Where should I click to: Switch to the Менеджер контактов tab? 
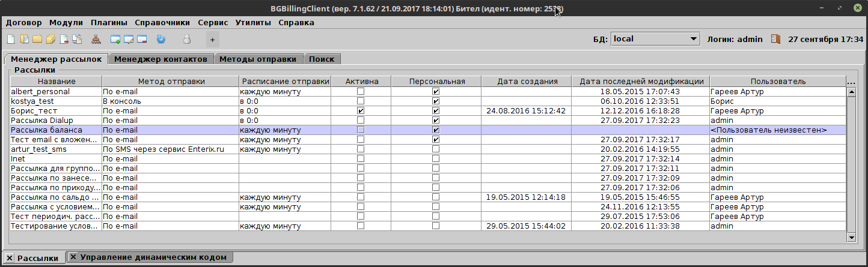[x=161, y=59]
